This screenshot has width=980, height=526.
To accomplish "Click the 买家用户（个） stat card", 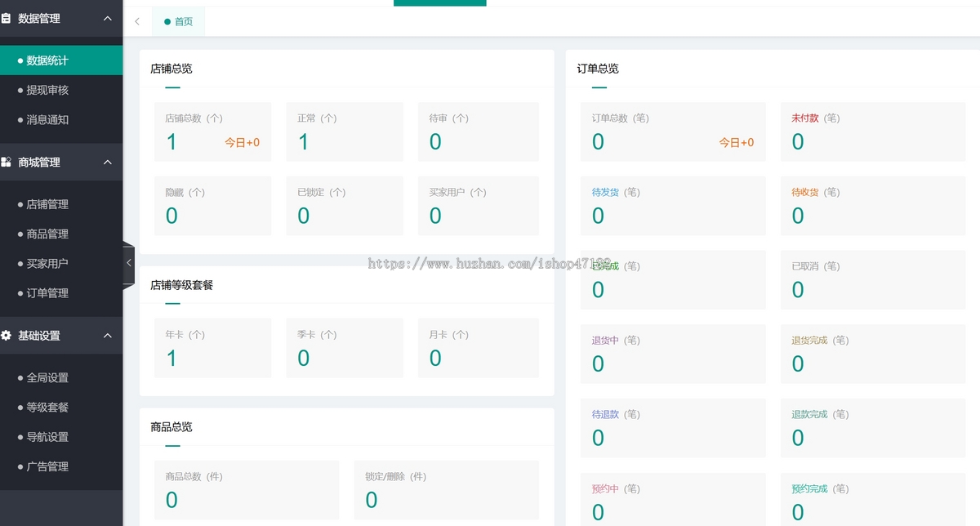I will 479,206.
